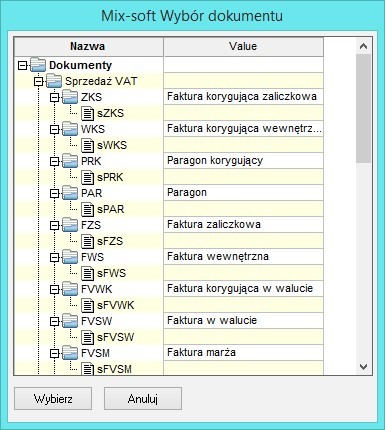Screen dimensions: 385x430
Task: Collapse the Dokumenty root node
Action: [23, 65]
